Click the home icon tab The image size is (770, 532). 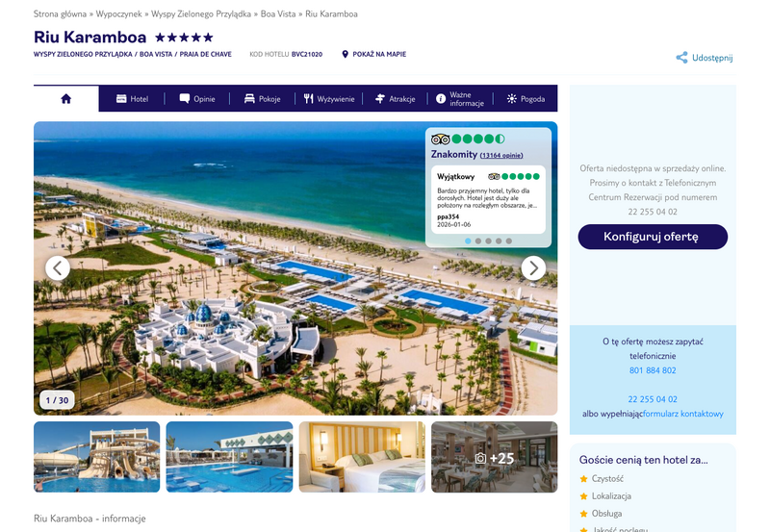pos(65,99)
